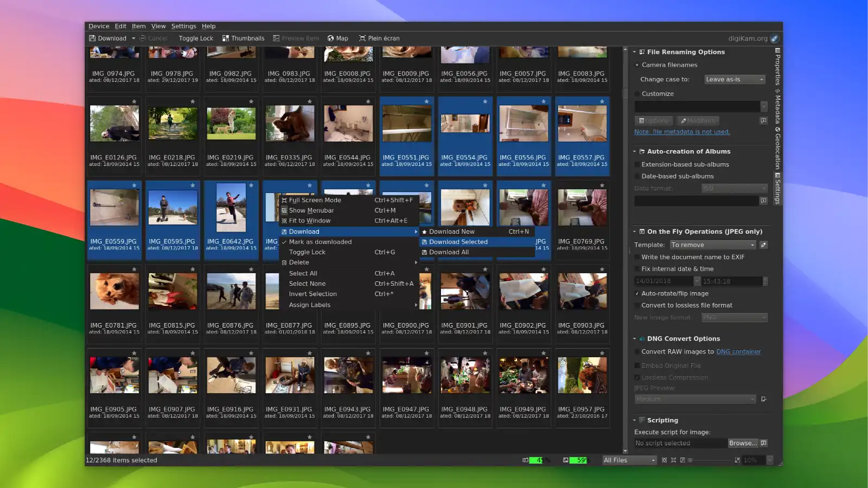The width and height of the screenshot is (868, 488).
Task: Open the All Files filter dropdown
Action: point(628,460)
